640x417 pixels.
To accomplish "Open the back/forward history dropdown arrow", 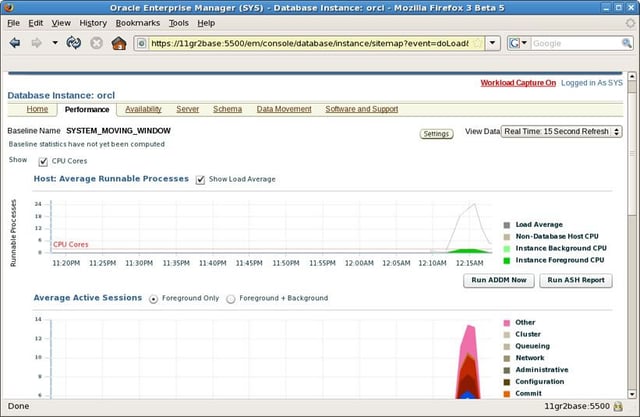I will (x=55, y=42).
